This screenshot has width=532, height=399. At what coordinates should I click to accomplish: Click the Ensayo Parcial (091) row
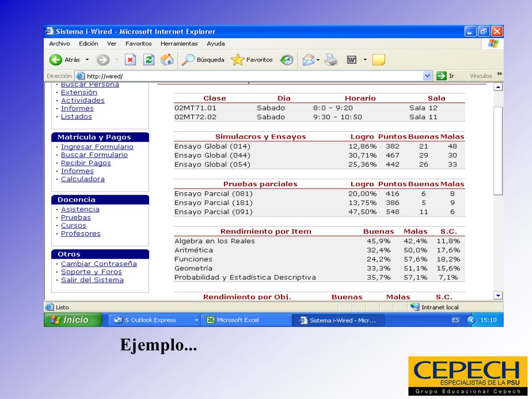click(x=319, y=212)
